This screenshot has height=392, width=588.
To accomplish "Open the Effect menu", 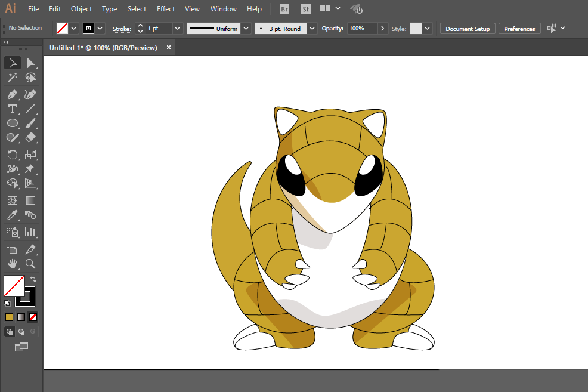I will pyautogui.click(x=166, y=9).
